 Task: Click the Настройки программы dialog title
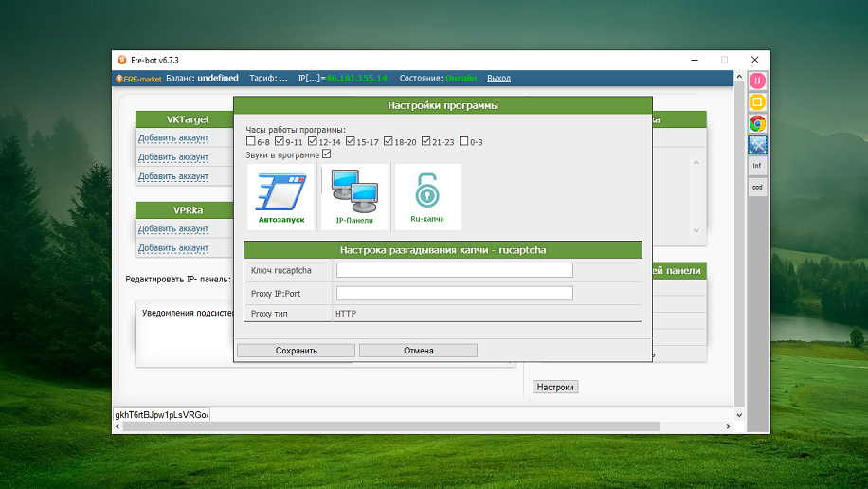(x=443, y=105)
